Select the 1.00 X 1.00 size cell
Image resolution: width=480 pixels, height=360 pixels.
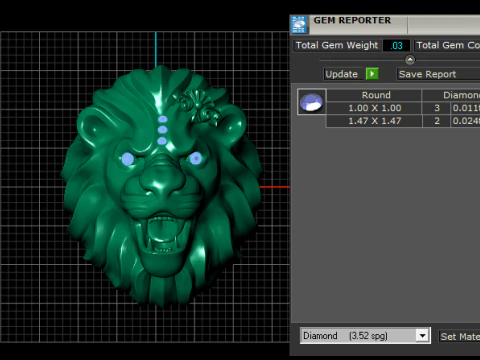click(x=374, y=108)
